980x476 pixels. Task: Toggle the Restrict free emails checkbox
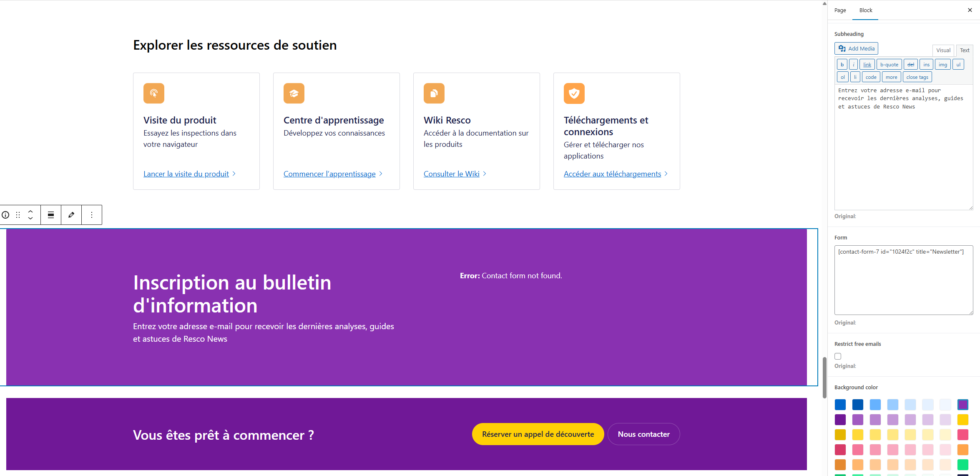[x=838, y=356]
